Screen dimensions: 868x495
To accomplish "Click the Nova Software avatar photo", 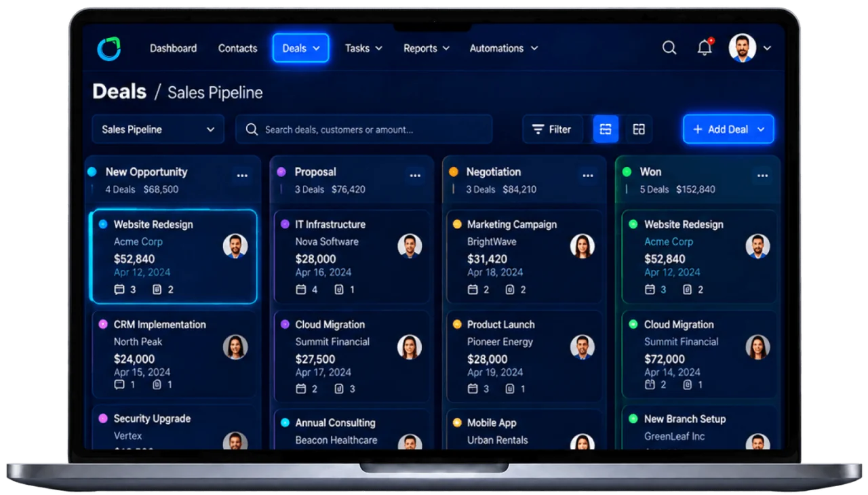I will [410, 246].
